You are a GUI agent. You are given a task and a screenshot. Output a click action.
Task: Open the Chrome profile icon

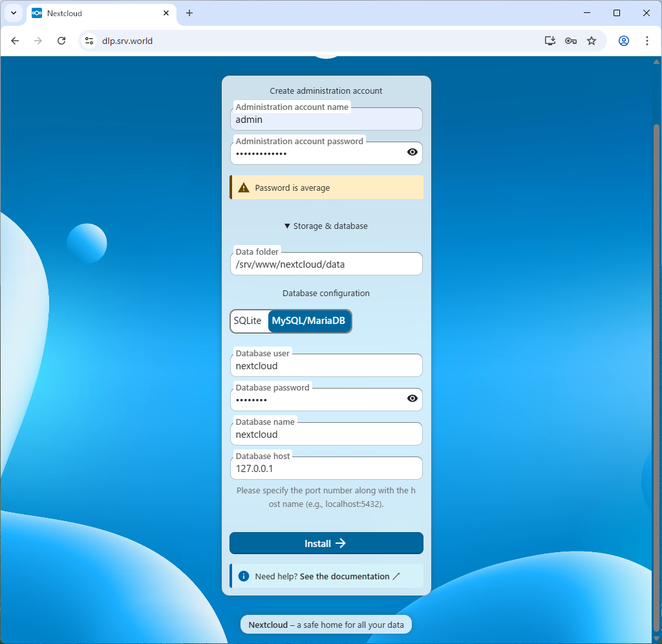click(x=624, y=41)
